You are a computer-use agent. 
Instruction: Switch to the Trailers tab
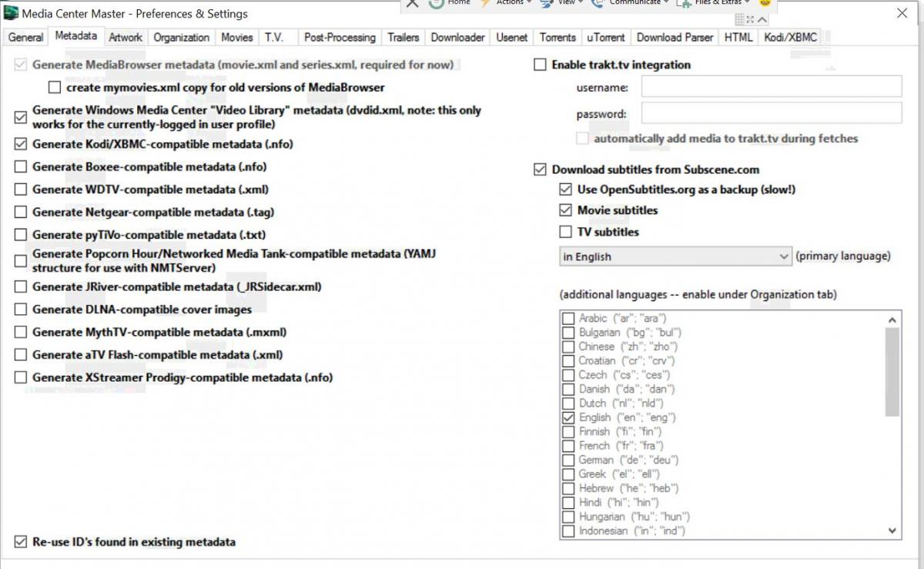click(403, 37)
